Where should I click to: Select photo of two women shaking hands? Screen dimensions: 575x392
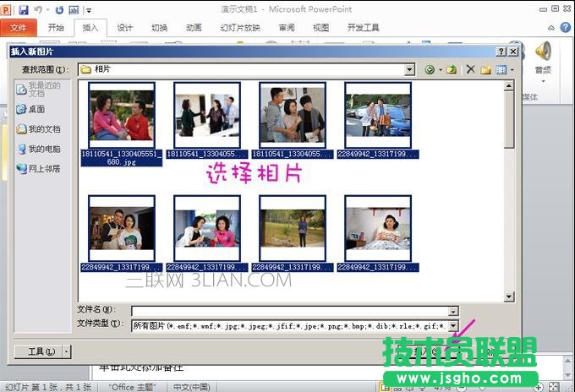[x=207, y=115]
